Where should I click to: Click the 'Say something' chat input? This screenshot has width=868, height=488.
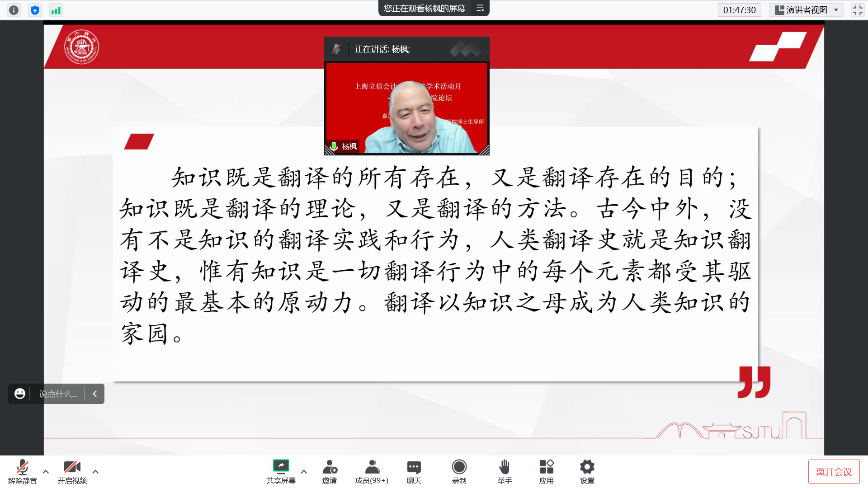[x=58, y=394]
